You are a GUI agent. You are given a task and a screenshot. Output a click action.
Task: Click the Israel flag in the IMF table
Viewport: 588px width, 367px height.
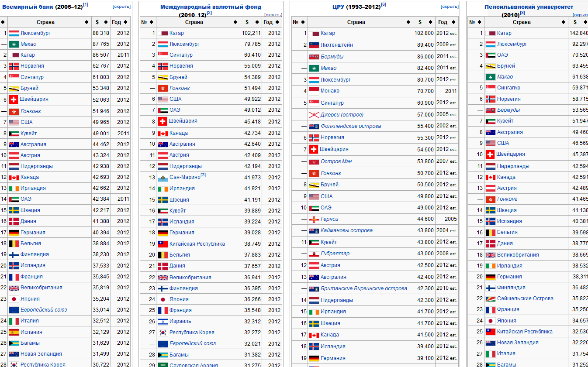(x=163, y=322)
